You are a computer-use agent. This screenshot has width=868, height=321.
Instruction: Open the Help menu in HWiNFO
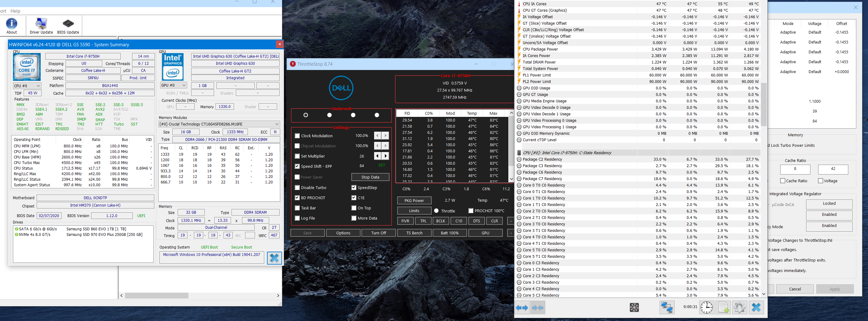(15, 11)
